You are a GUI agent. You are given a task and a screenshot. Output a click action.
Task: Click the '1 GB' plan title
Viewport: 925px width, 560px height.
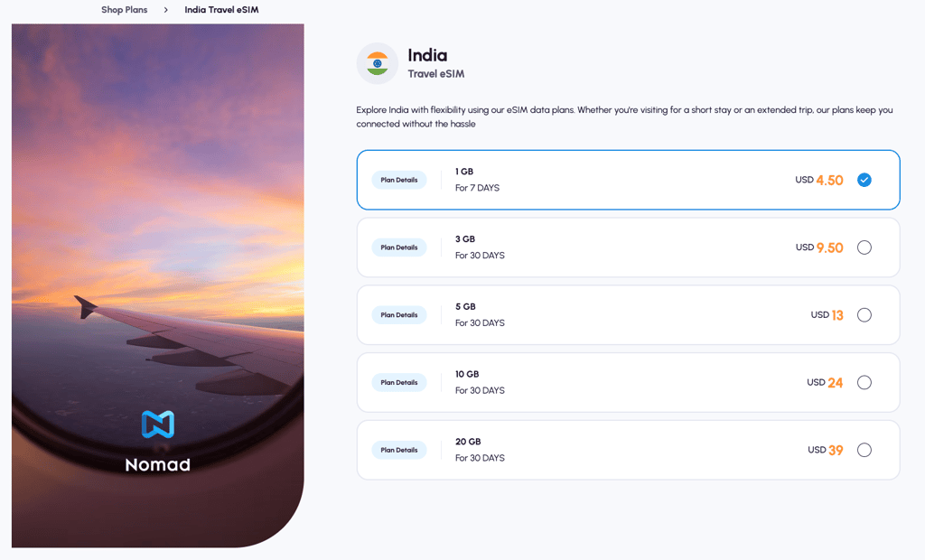[464, 172]
